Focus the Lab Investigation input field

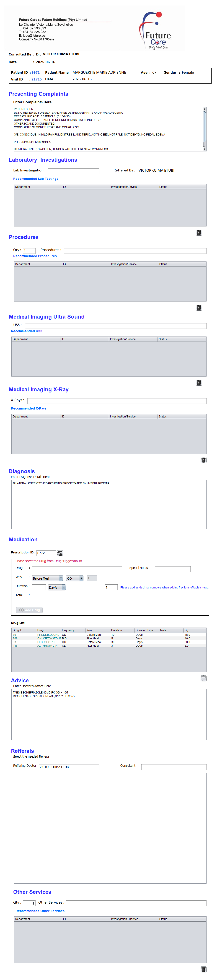(74, 171)
